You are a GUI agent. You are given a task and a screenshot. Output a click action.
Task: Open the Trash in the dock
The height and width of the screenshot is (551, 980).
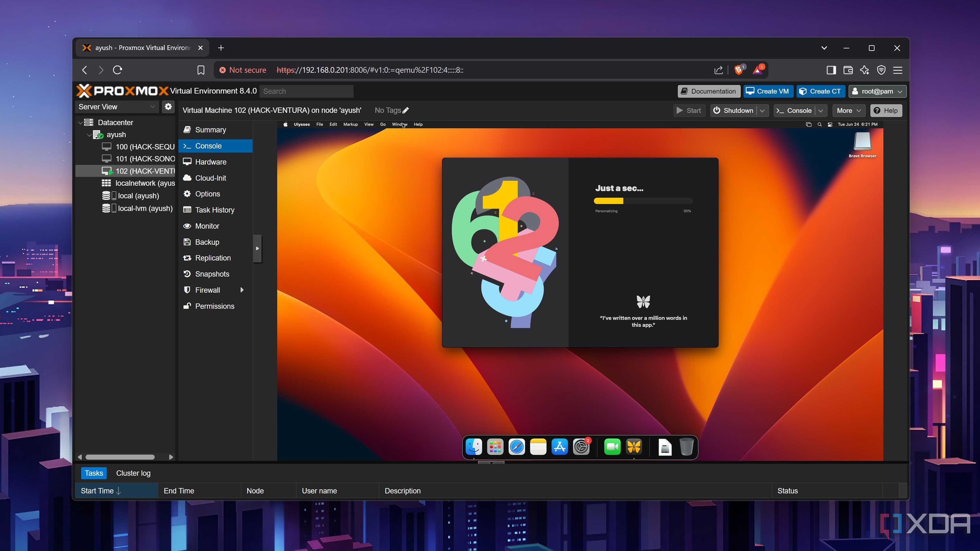(687, 447)
